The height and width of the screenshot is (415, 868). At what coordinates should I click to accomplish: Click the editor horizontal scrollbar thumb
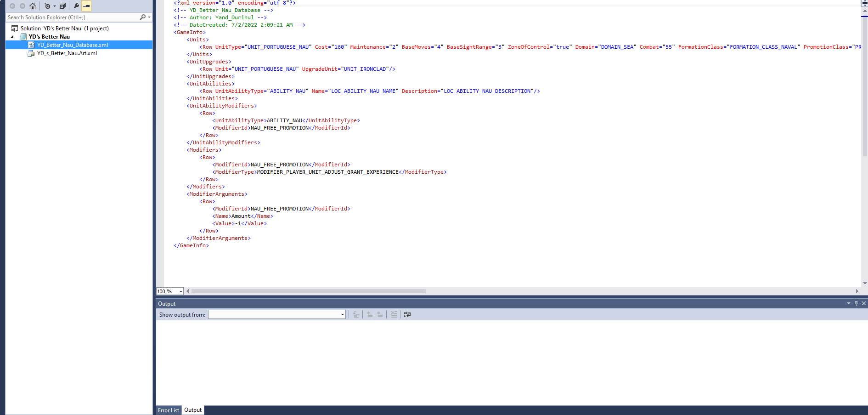tap(309, 291)
